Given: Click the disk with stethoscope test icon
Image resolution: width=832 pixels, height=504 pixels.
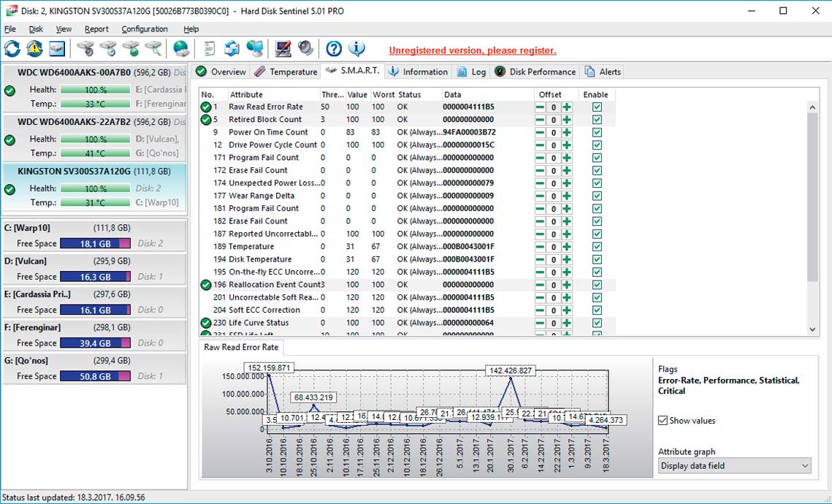Looking at the screenshot, I should 85,50.
